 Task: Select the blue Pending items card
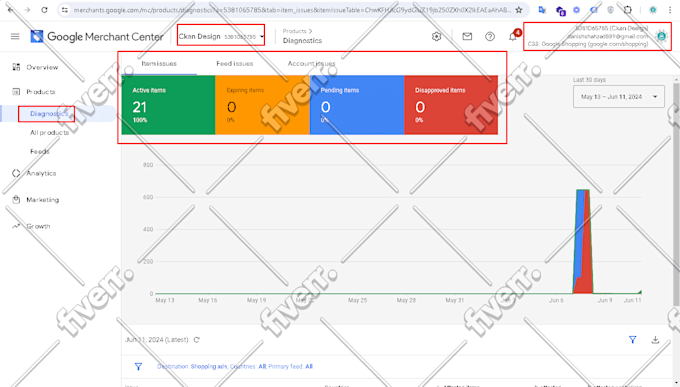point(357,105)
